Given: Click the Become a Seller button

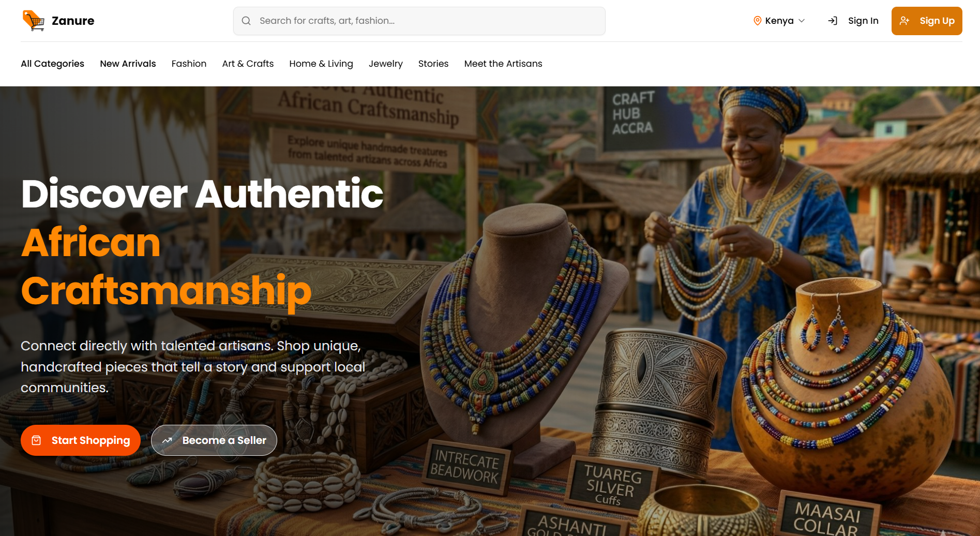Looking at the screenshot, I should 214,440.
